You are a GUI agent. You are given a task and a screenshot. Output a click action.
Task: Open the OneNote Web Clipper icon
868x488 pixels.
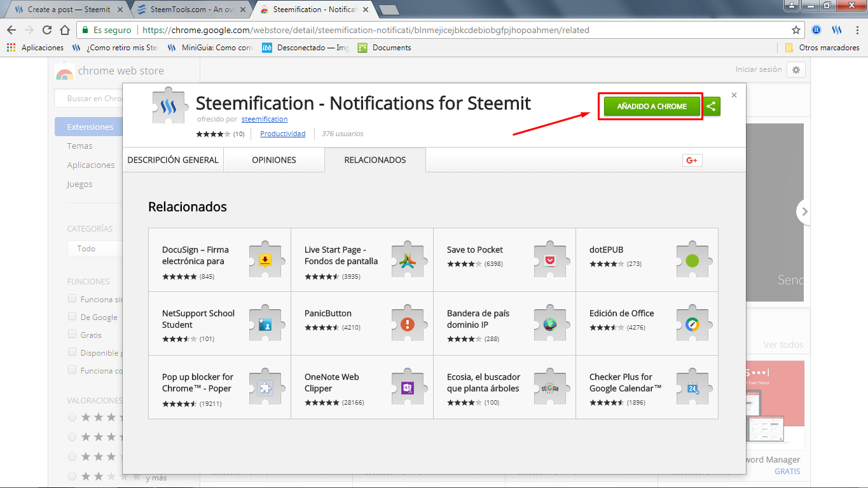407,387
